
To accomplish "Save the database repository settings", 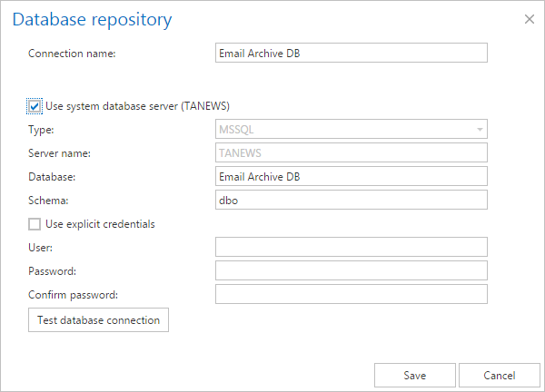I will coord(414,375).
